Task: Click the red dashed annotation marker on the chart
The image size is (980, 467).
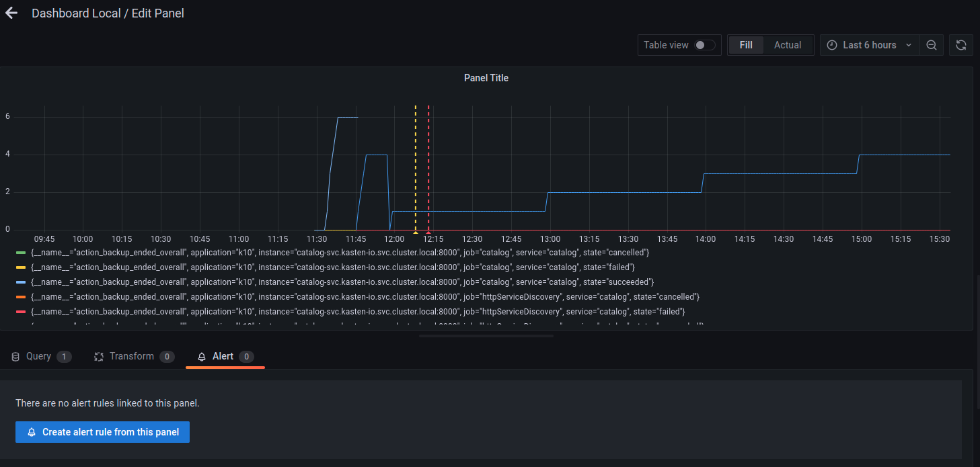Action: point(429,168)
